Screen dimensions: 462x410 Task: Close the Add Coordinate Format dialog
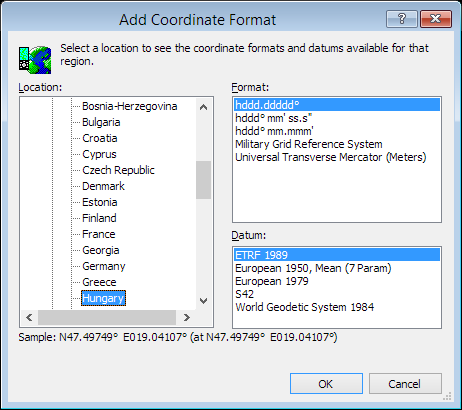pos(436,19)
